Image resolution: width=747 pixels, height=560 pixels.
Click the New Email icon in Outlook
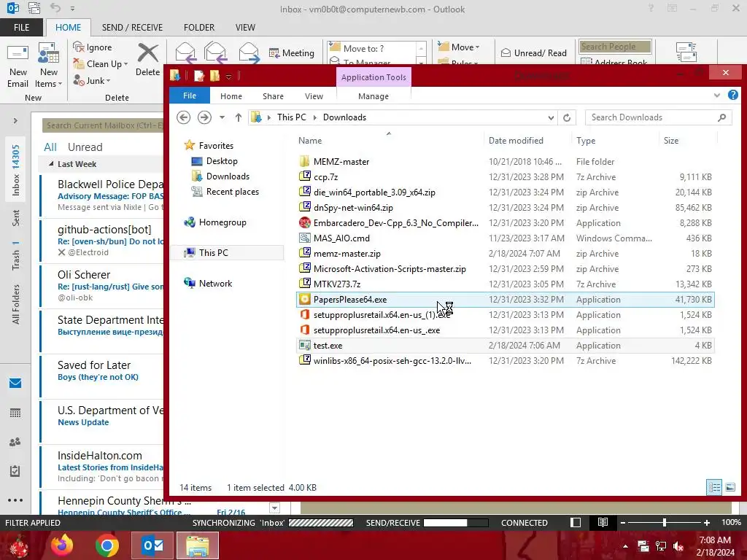click(18, 66)
